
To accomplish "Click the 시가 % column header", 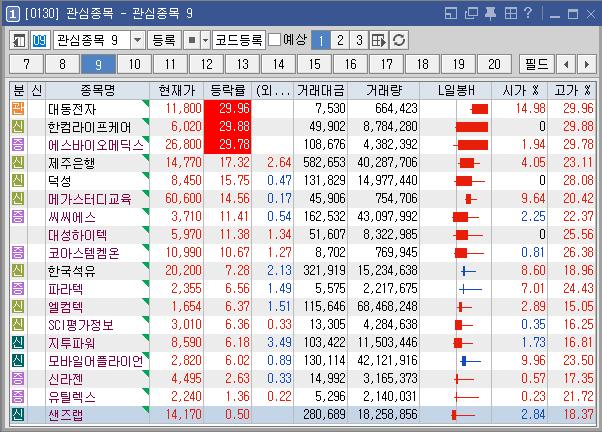I will pos(520,91).
